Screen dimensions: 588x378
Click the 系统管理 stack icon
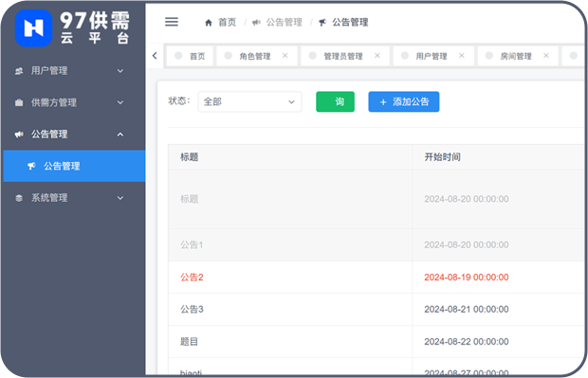(19, 198)
